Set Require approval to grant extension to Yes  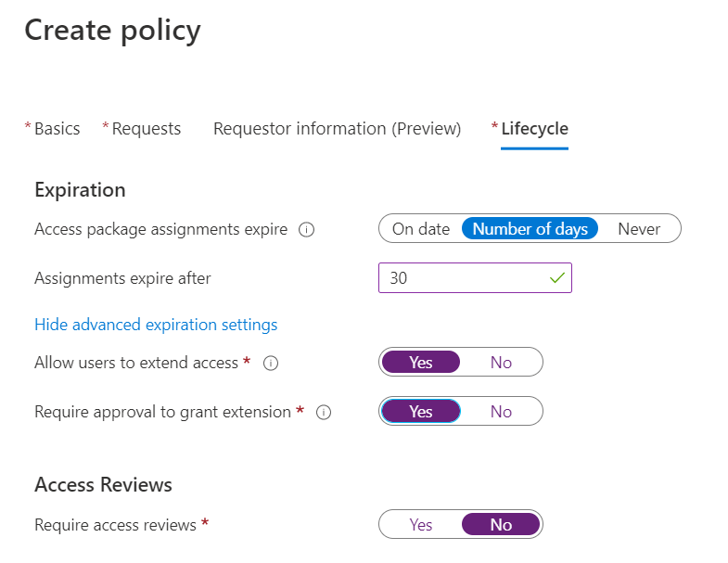coord(420,412)
